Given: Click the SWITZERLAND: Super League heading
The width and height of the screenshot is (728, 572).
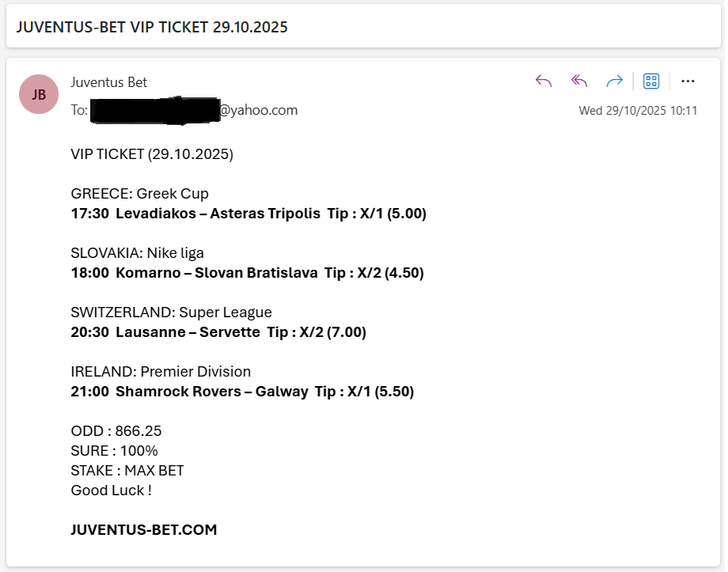Looking at the screenshot, I should coord(171,313).
